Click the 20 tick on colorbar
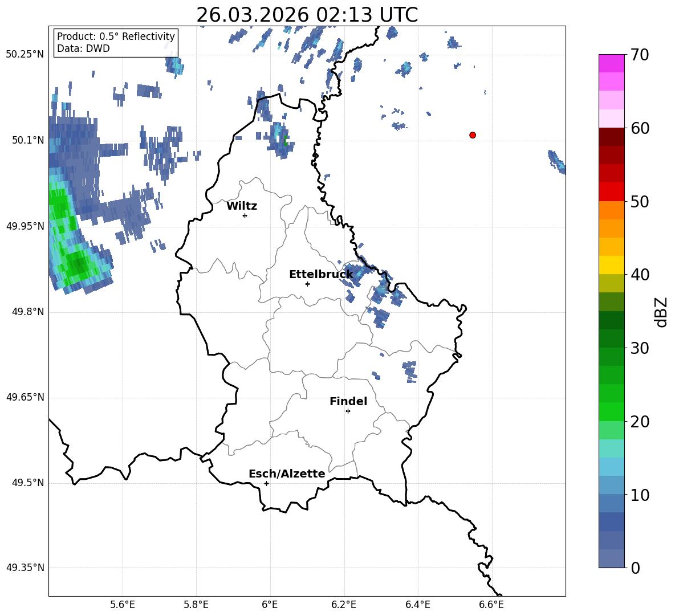Screen dimensions: 675x616 (639, 421)
